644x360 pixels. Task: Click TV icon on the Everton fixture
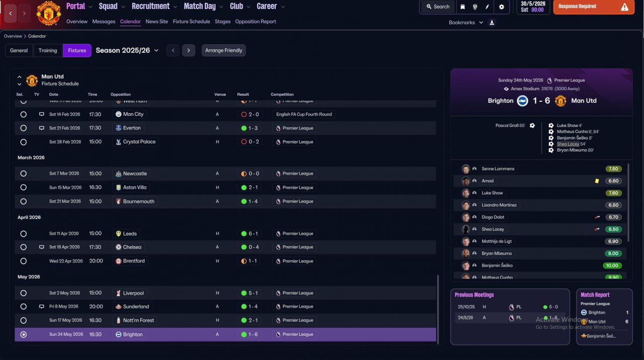pos(42,128)
